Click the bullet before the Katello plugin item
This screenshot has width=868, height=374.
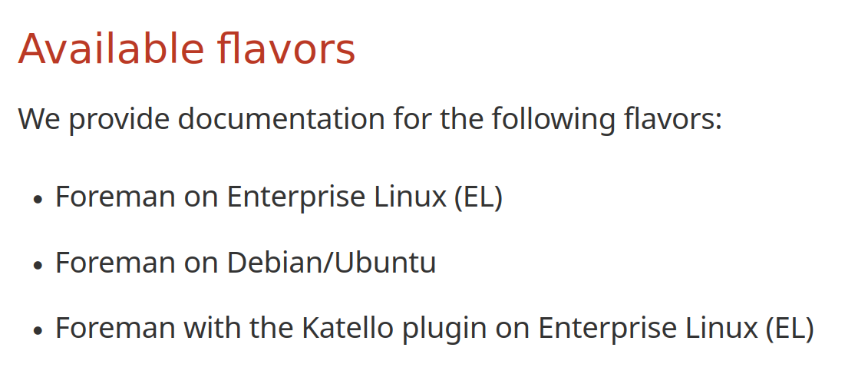[x=38, y=330]
